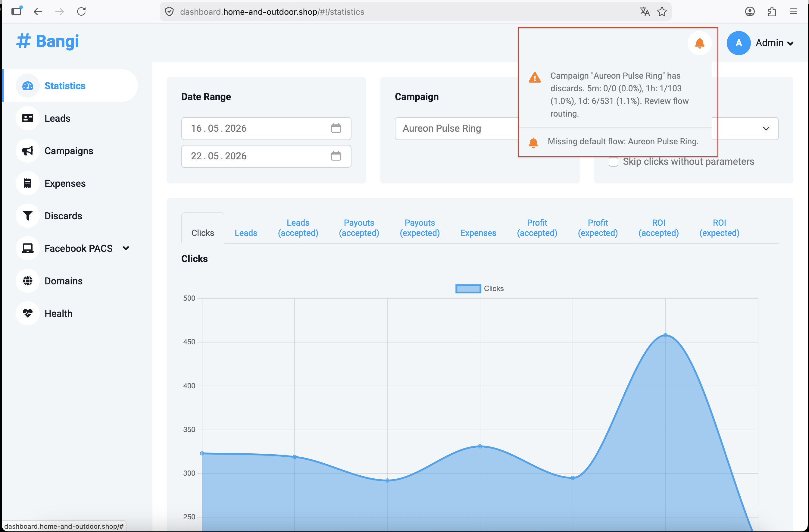This screenshot has height=532, width=809.
Task: Click the 500 y-axis label on the chart
Action: pos(189,298)
